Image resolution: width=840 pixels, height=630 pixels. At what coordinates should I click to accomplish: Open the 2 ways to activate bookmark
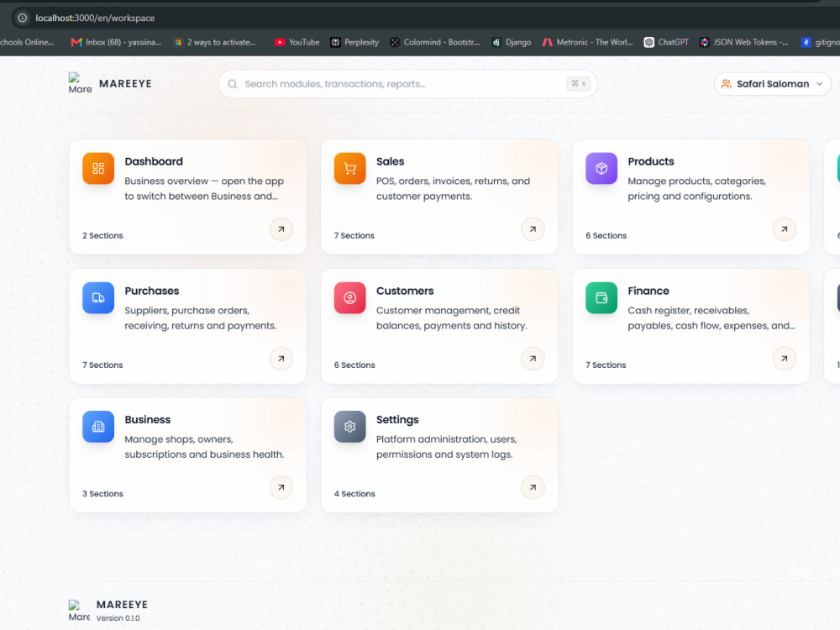tap(215, 42)
